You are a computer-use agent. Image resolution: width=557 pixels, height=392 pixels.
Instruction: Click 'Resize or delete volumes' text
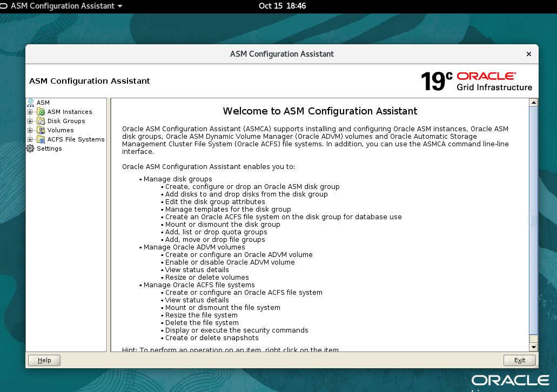[x=207, y=278]
